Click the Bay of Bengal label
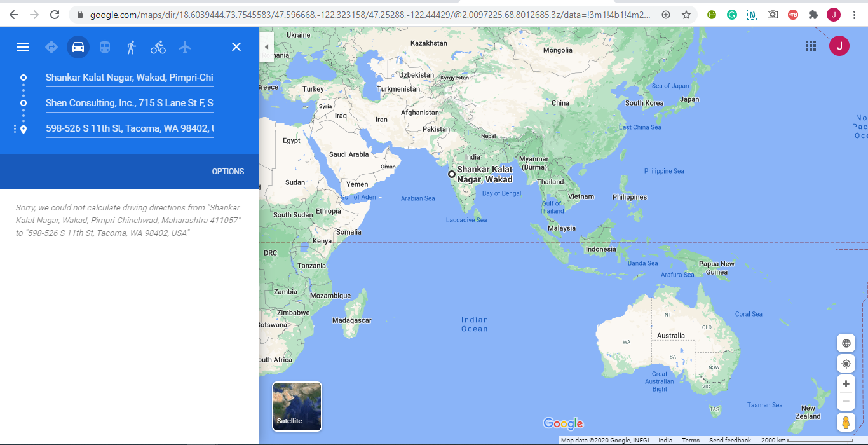 click(x=501, y=193)
